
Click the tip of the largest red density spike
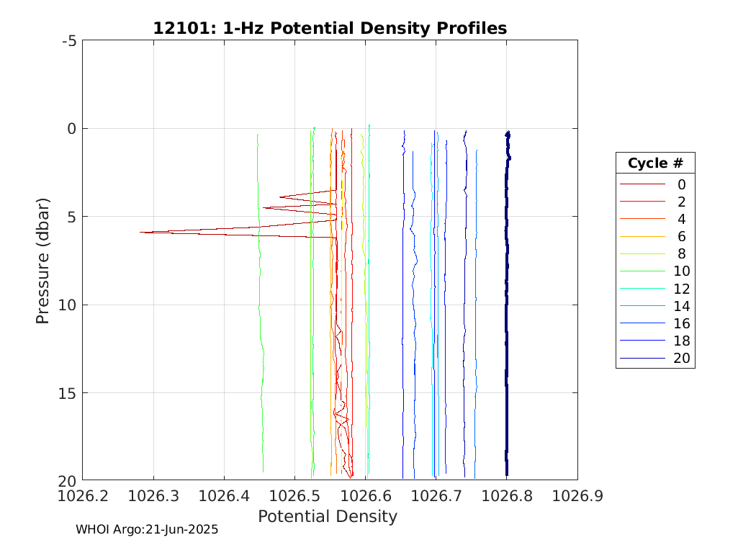click(141, 232)
